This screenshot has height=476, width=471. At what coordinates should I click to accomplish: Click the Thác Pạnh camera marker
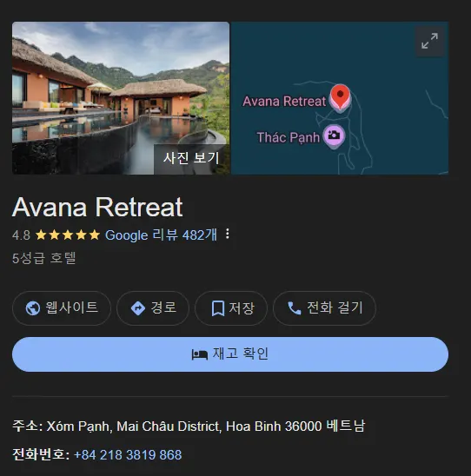(334, 136)
